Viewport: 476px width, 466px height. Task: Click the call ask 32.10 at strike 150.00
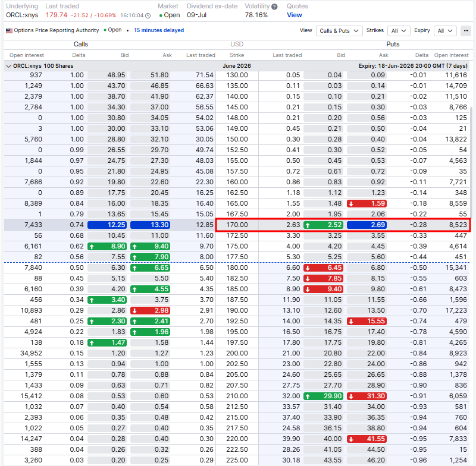click(x=151, y=140)
